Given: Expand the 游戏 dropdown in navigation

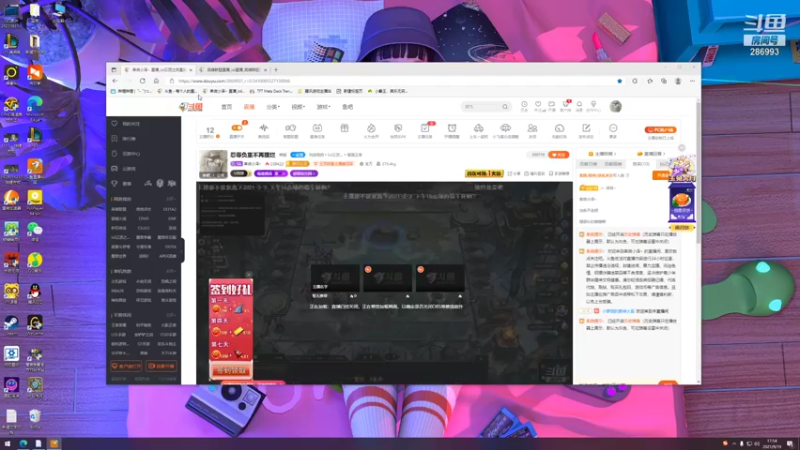Looking at the screenshot, I should [323, 107].
